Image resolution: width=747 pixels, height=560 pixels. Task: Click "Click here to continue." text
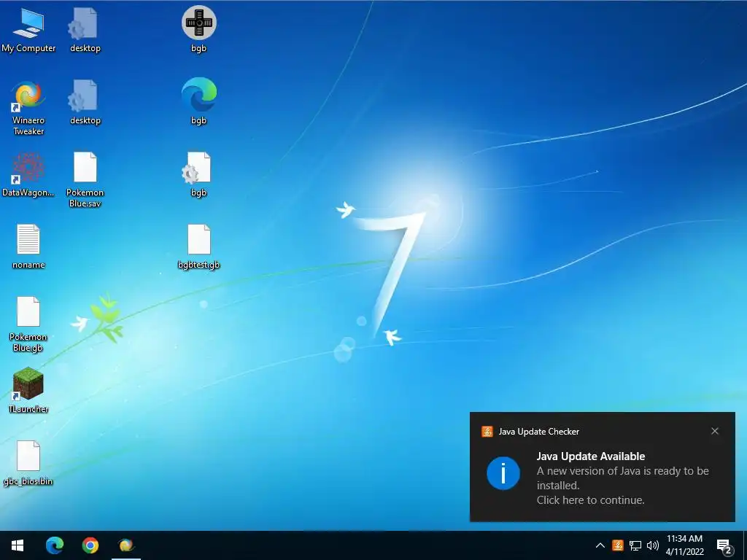point(591,500)
